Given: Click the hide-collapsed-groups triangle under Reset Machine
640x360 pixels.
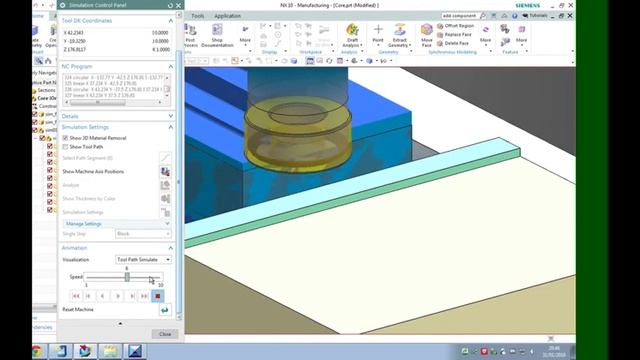Looking at the screenshot, I should (x=120, y=324).
